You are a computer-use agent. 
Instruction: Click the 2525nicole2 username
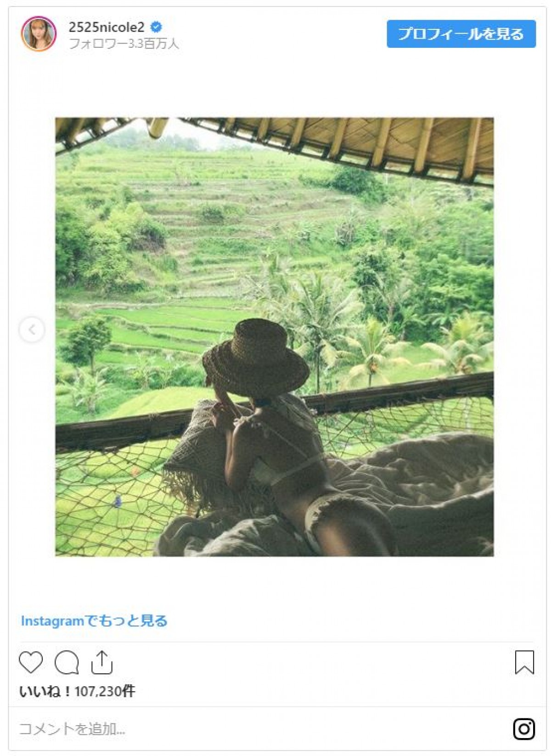point(107,27)
